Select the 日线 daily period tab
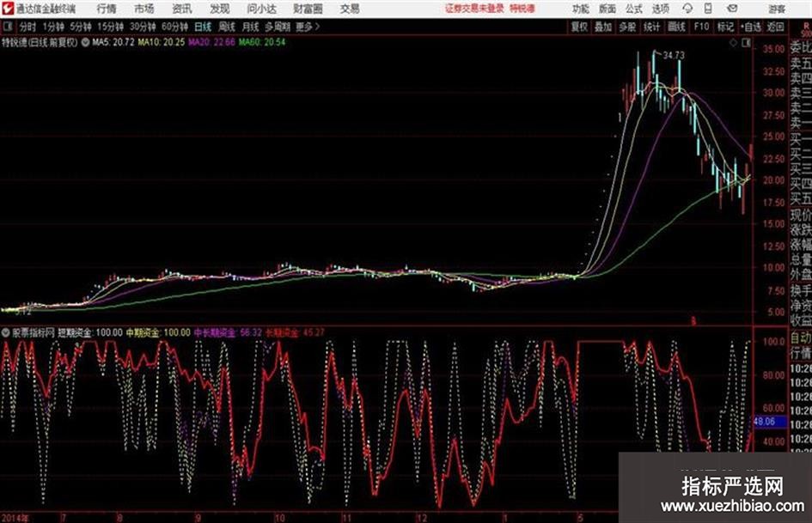The width and height of the screenshot is (812, 523). 203,27
